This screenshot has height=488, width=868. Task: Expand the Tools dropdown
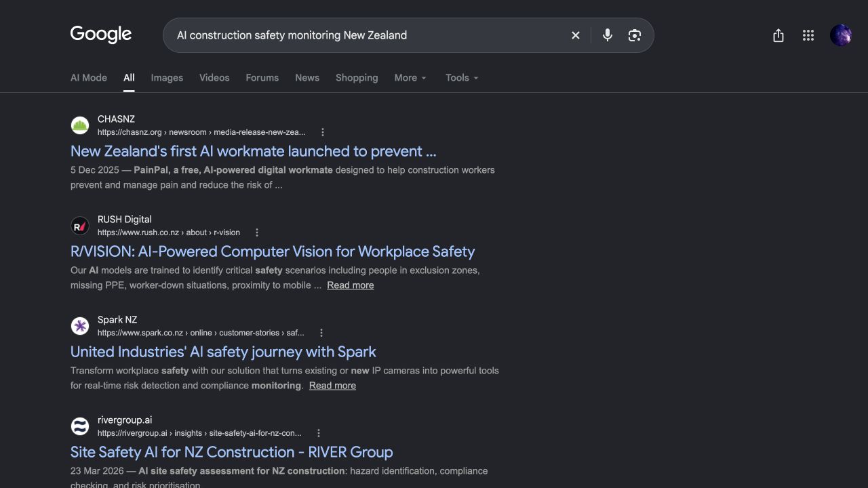coord(462,78)
